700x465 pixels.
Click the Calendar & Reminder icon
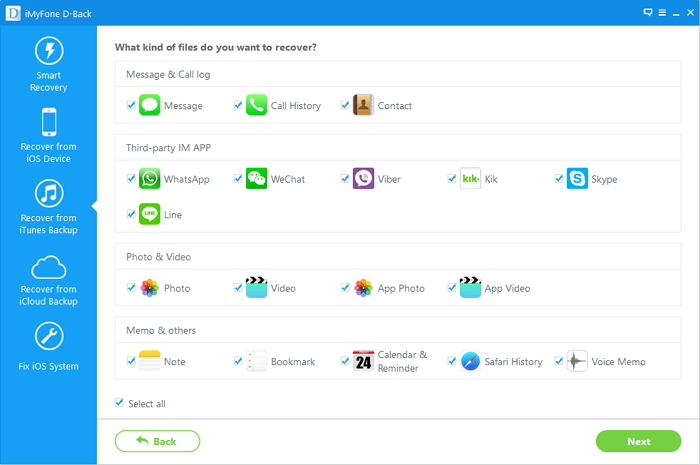point(363,361)
